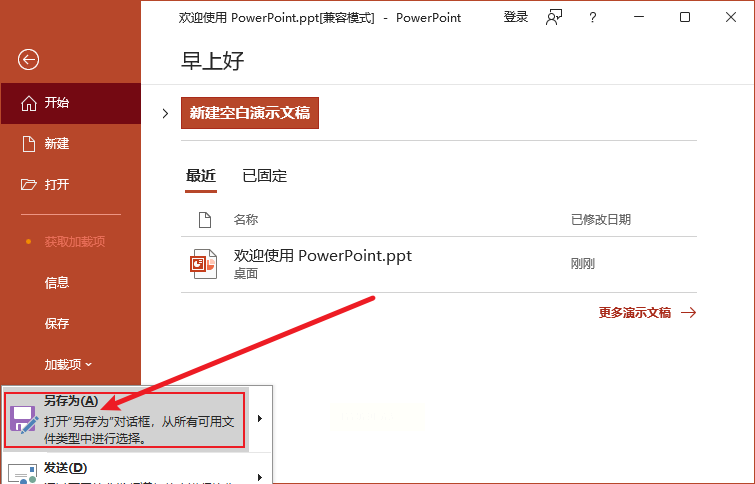Select 新建 in the sidebar
This screenshot has width=755, height=484.
(71, 144)
